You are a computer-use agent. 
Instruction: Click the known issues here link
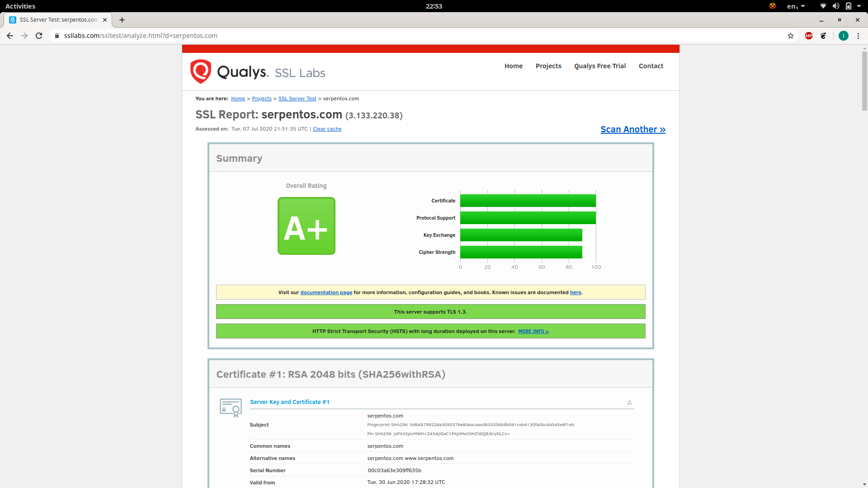tap(576, 292)
